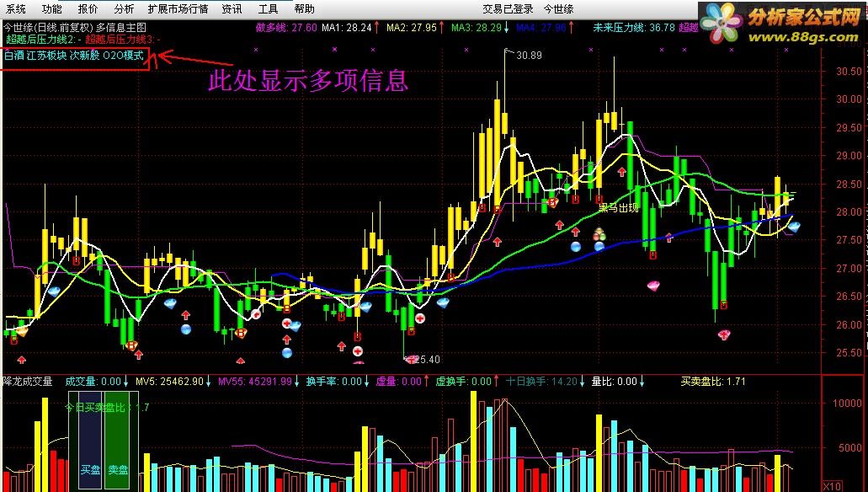The height and width of the screenshot is (492, 868).
Task: Click the 买卖盘比: 1.71 label
Action: (x=713, y=381)
